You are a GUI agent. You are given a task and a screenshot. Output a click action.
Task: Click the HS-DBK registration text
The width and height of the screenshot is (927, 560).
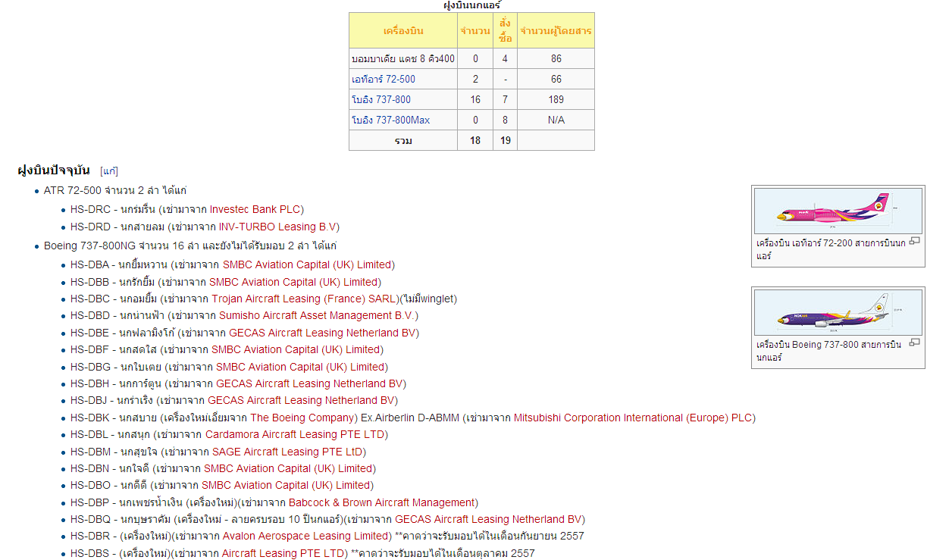[x=91, y=418]
